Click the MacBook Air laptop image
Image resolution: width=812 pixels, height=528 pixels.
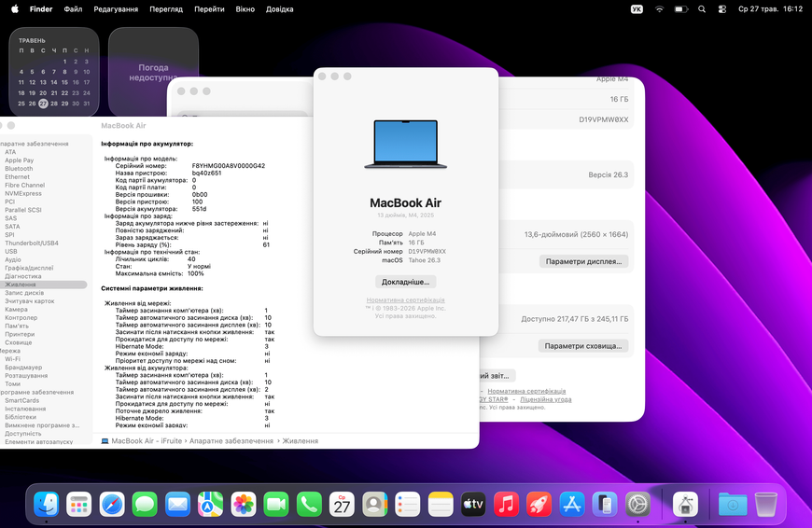[x=405, y=145]
